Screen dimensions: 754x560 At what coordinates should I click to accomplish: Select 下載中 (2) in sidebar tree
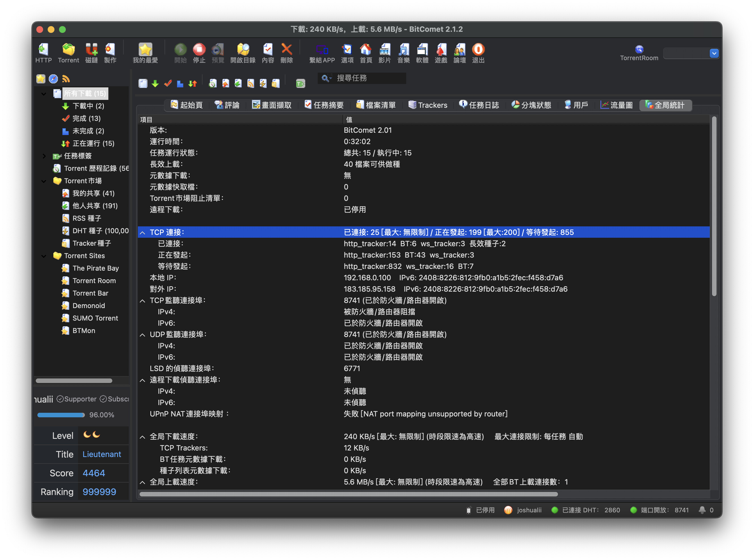88,106
